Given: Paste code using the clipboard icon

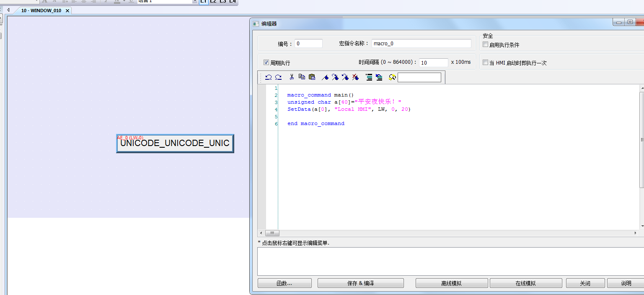Looking at the screenshot, I should click(312, 77).
